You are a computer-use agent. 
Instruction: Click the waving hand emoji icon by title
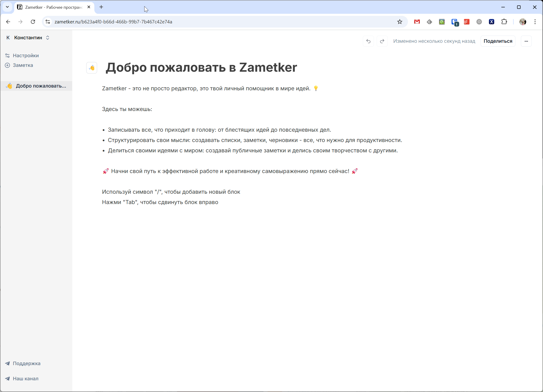click(x=92, y=68)
